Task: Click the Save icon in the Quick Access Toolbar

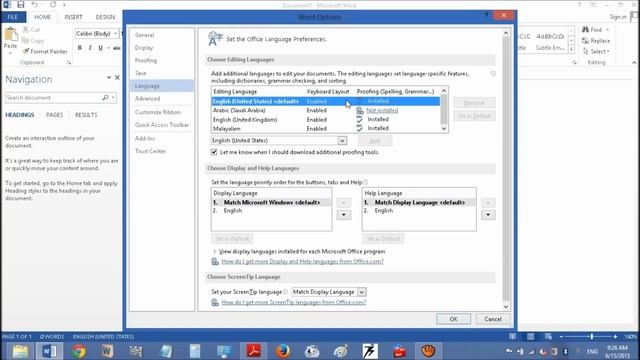Action: (20, 5)
